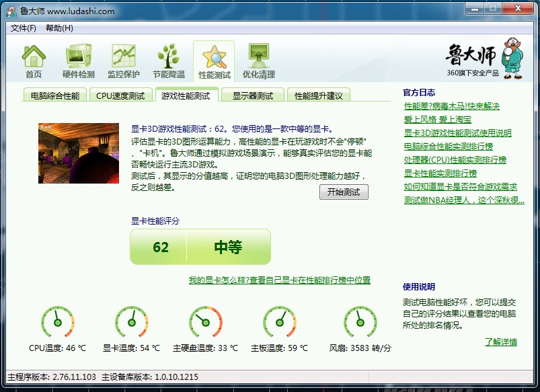
Task: Click the 使用说明 heading
Action: (x=419, y=286)
